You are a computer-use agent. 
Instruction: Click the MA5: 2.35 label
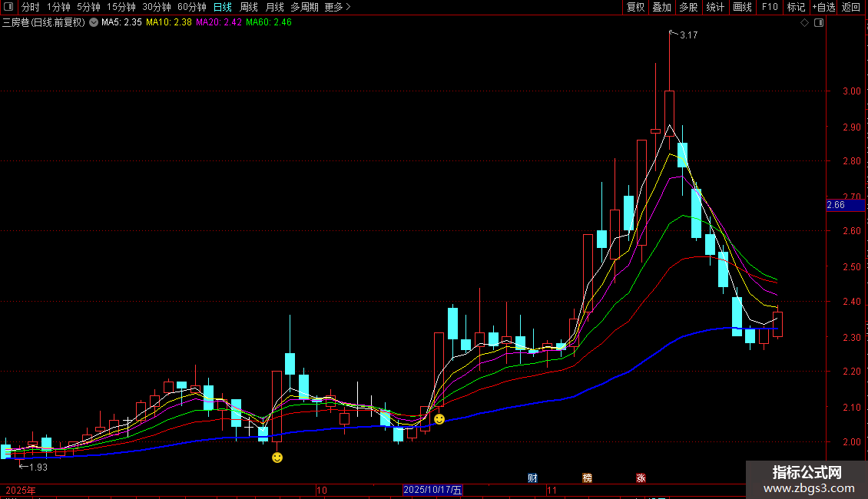122,23
